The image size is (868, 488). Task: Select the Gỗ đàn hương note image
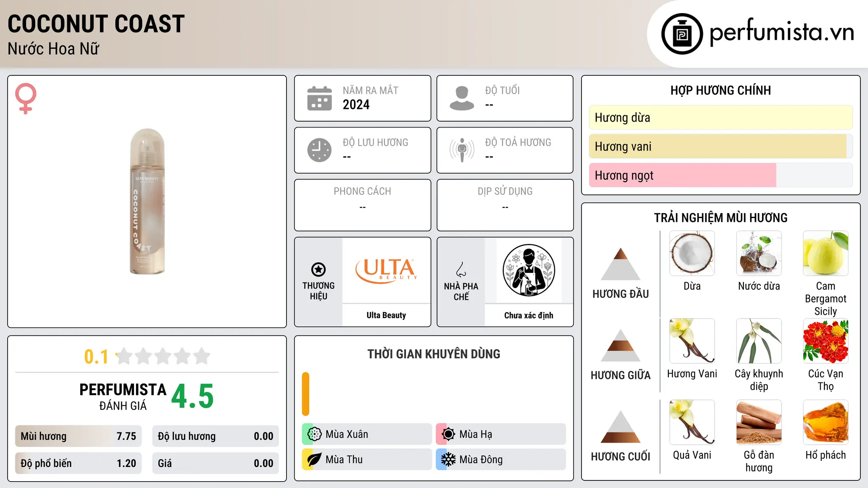[759, 422]
